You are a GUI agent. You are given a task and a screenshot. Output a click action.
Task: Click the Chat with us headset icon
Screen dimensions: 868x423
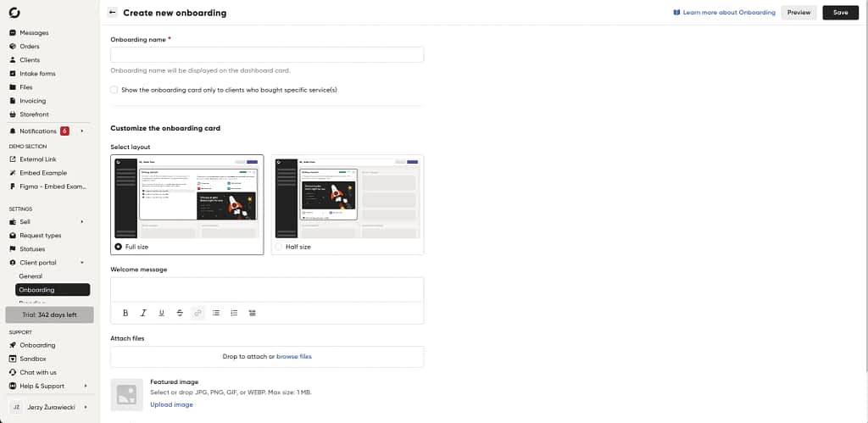pos(13,373)
